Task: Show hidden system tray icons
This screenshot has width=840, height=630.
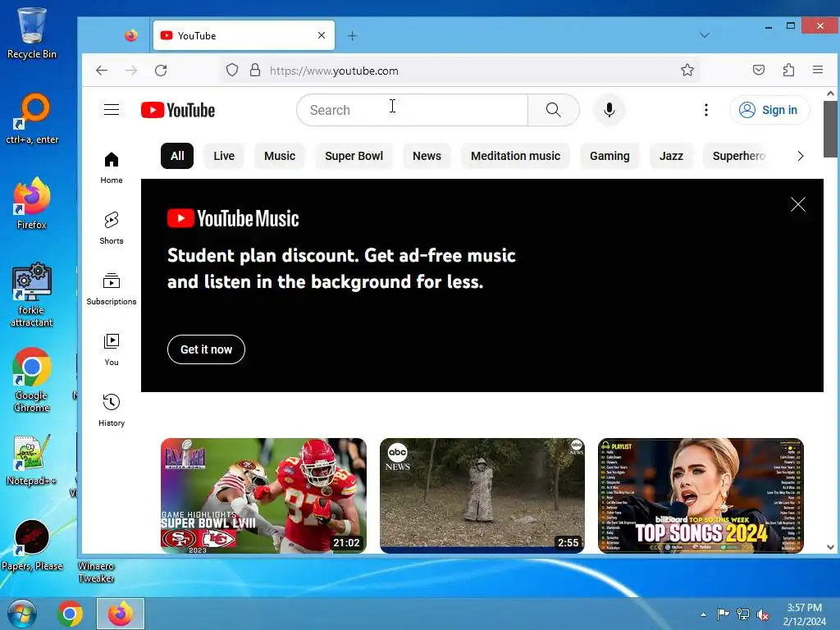Action: [x=703, y=614]
